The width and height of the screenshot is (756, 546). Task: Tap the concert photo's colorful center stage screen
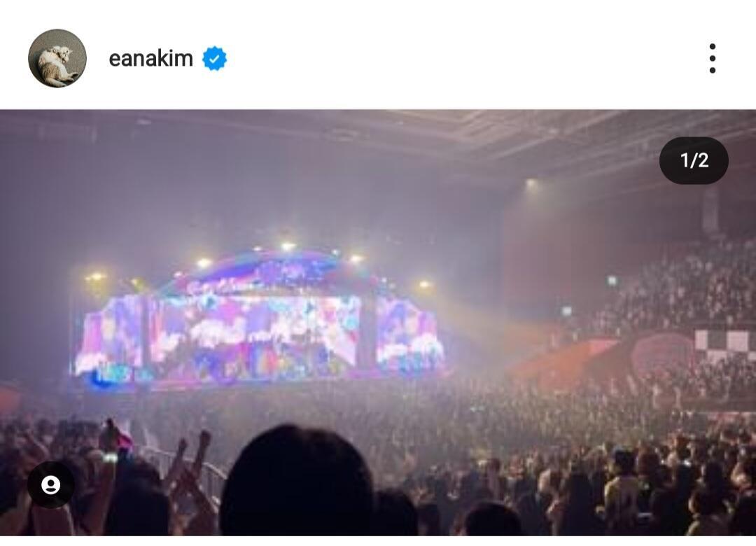pyautogui.click(x=254, y=332)
